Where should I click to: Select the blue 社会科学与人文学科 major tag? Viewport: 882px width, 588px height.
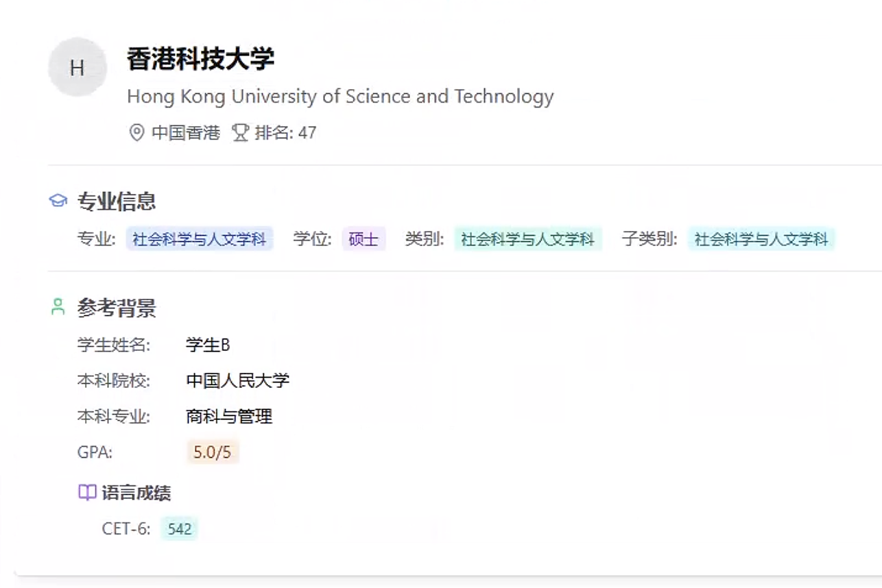pos(200,239)
